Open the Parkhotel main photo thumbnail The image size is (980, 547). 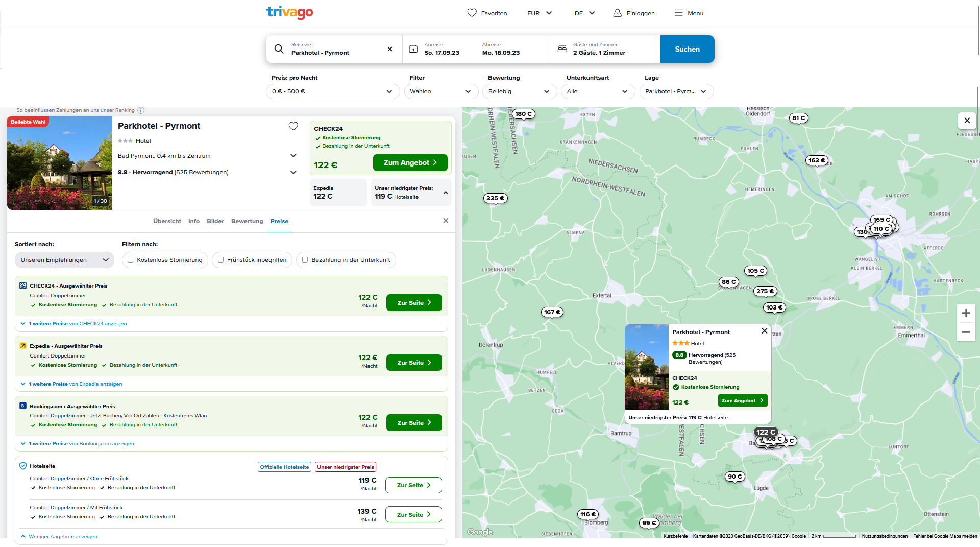(x=60, y=163)
